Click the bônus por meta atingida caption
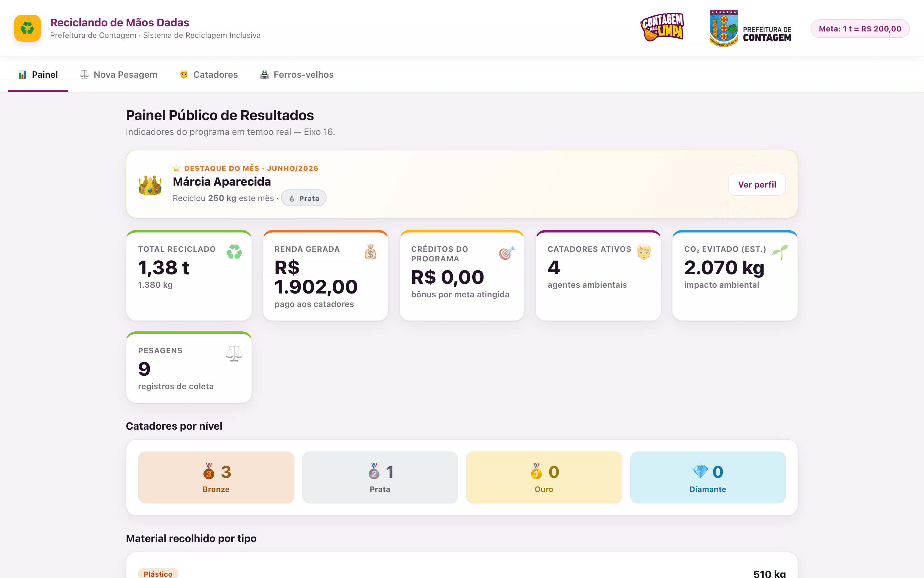Image resolution: width=924 pixels, height=578 pixels. (460, 294)
